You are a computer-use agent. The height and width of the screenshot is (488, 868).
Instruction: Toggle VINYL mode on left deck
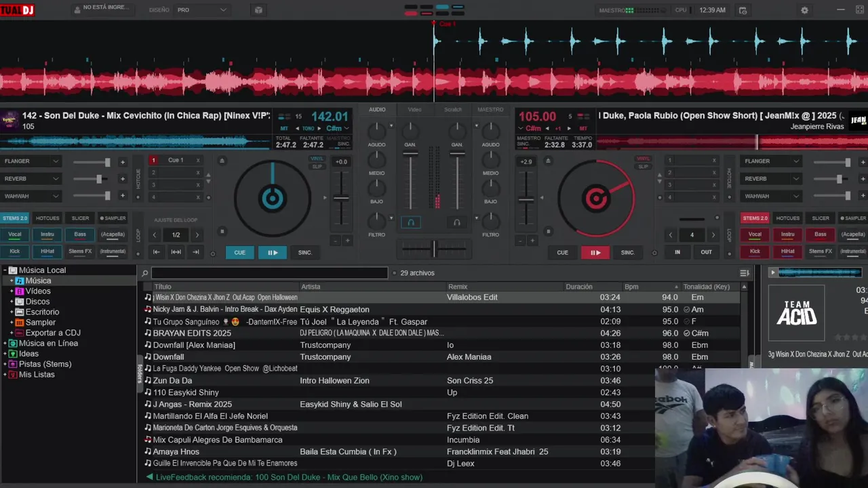(x=317, y=159)
